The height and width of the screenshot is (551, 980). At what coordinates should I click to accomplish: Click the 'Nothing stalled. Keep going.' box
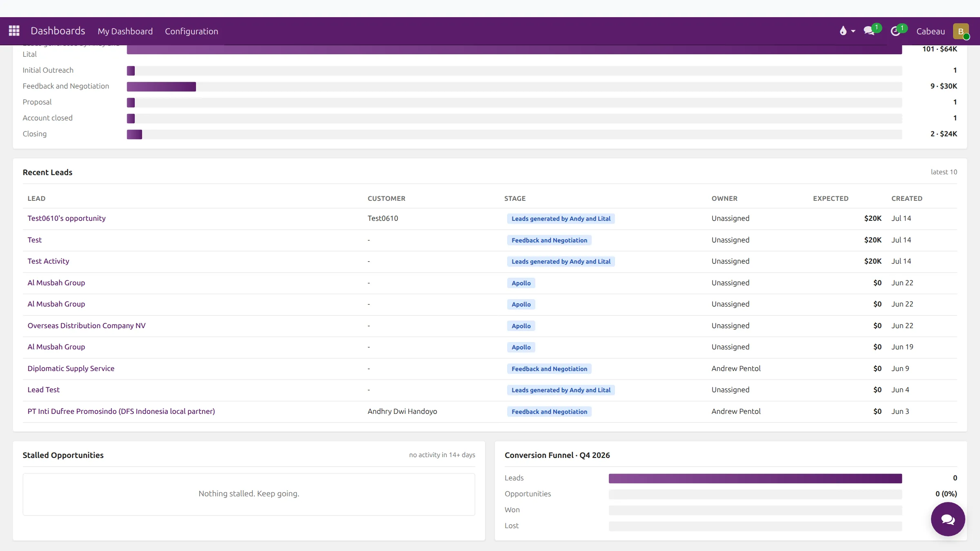(x=249, y=494)
